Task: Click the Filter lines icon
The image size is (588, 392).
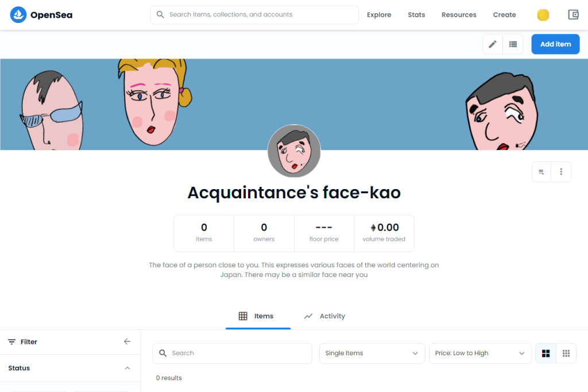Action: coord(11,341)
